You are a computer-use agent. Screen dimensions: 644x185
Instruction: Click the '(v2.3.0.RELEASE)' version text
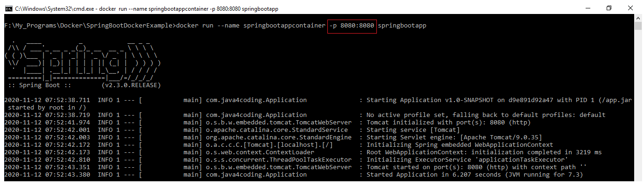(131, 85)
